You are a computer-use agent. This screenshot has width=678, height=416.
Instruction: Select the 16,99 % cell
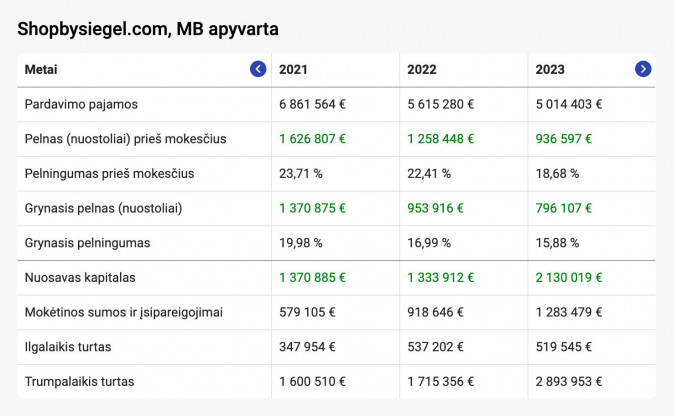pyautogui.click(x=429, y=243)
